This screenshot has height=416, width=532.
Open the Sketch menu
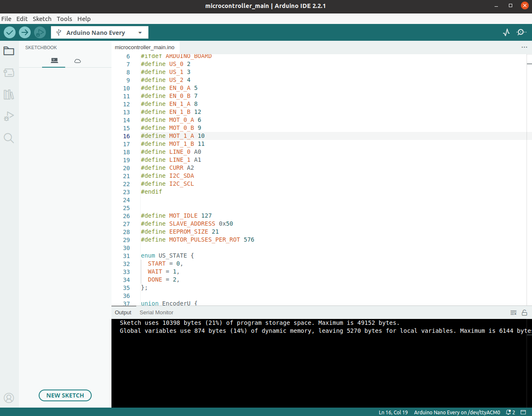(42, 19)
